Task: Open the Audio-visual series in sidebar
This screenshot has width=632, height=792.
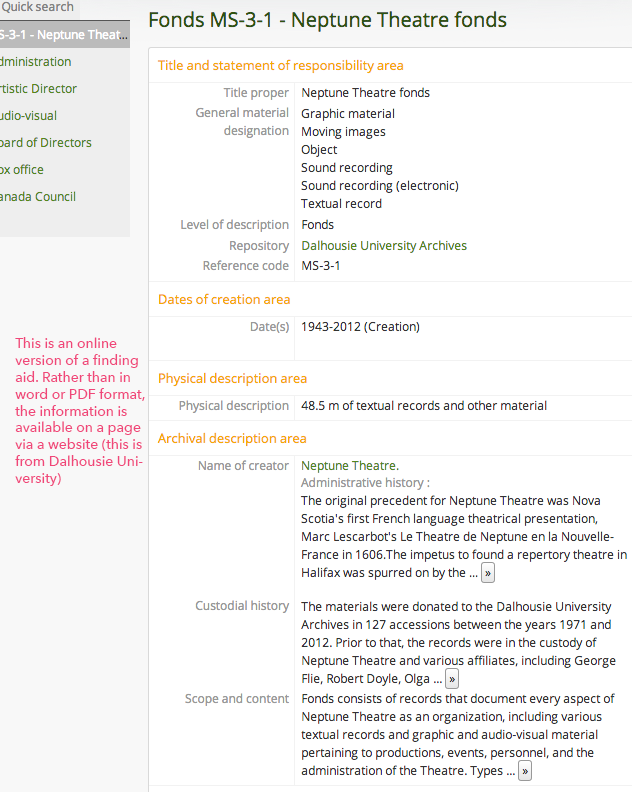Action: [x=28, y=116]
